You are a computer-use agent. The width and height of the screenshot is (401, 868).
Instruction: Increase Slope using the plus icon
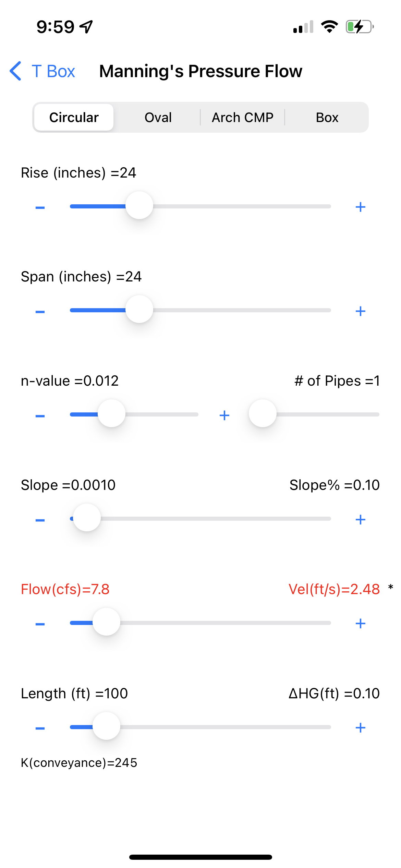click(360, 520)
